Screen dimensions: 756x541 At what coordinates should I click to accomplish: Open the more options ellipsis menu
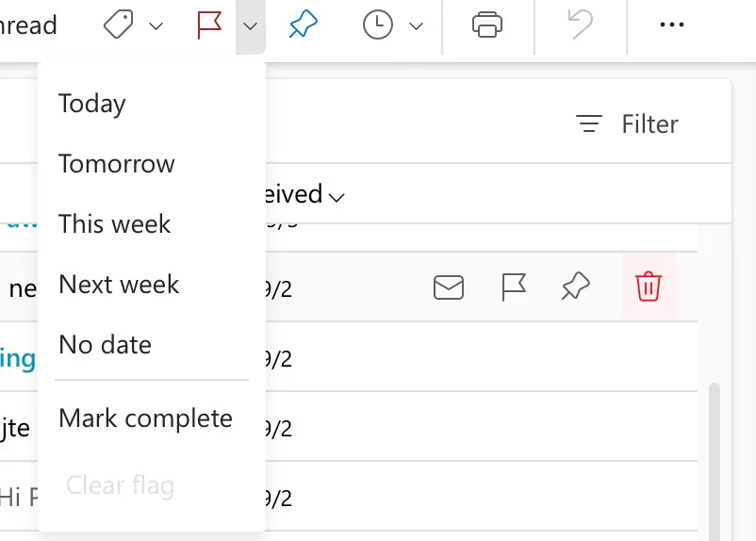point(672,25)
